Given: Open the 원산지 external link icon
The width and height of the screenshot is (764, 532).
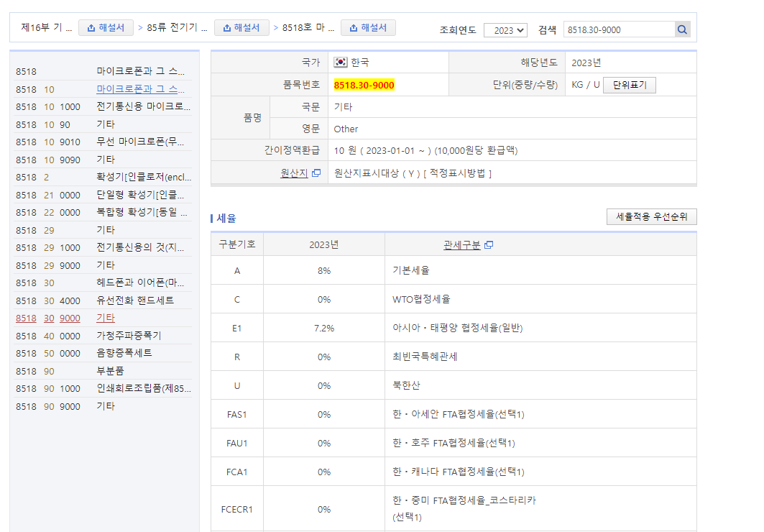Looking at the screenshot, I should point(316,173).
